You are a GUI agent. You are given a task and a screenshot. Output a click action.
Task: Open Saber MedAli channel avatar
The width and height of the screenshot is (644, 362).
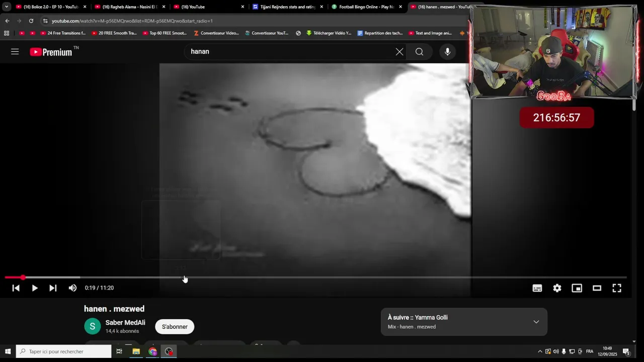tap(92, 326)
